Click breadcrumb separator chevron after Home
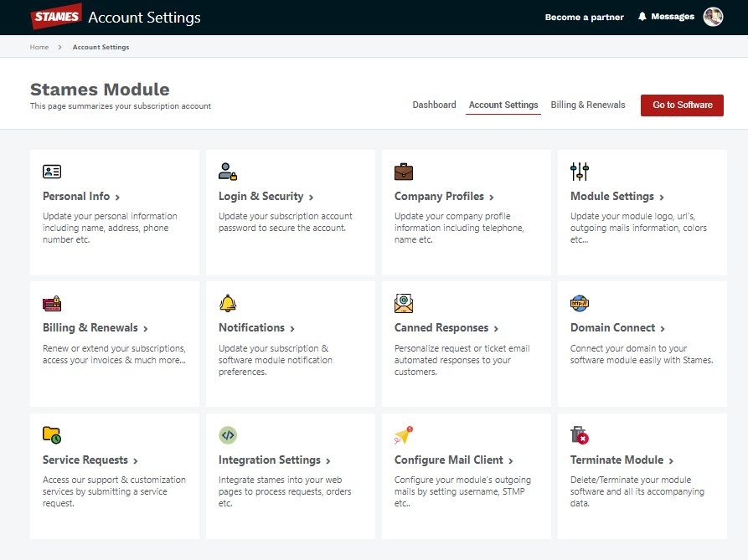 [59, 47]
